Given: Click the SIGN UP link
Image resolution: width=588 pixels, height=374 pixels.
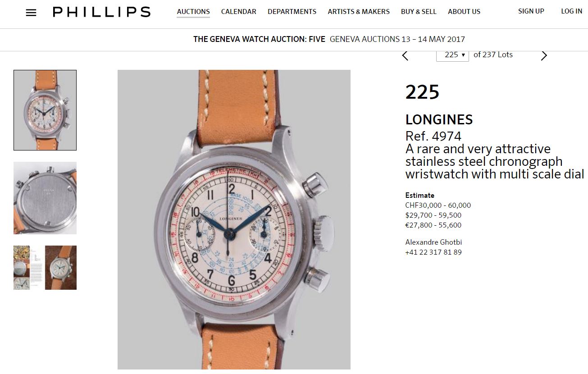Looking at the screenshot, I should click(x=531, y=11).
